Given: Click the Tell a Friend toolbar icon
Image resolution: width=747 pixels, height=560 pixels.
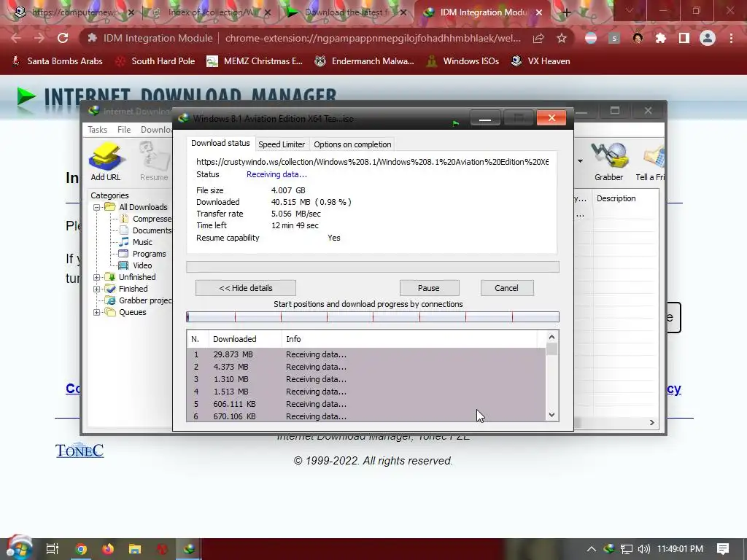Looking at the screenshot, I should pyautogui.click(x=651, y=161).
